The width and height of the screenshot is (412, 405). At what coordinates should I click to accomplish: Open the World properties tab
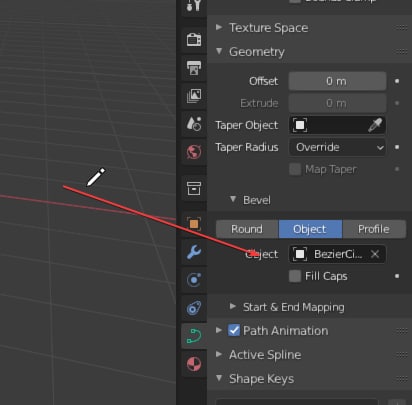coord(194,152)
